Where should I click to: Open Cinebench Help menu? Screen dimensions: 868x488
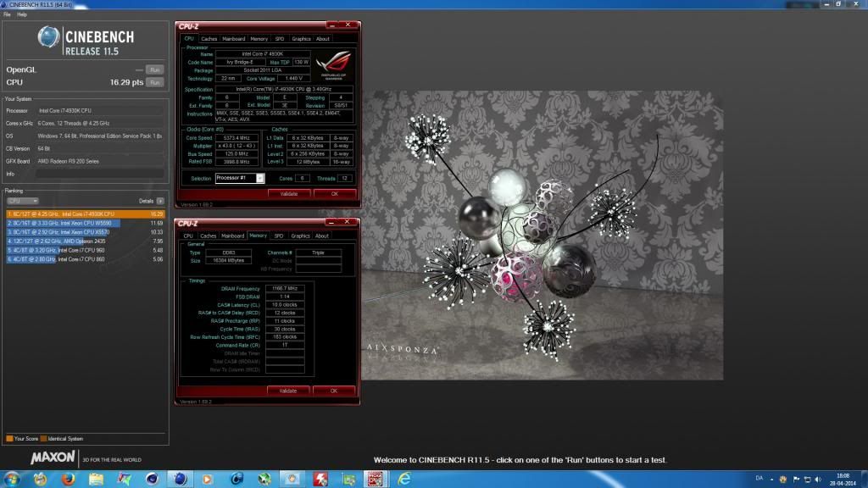[21, 14]
